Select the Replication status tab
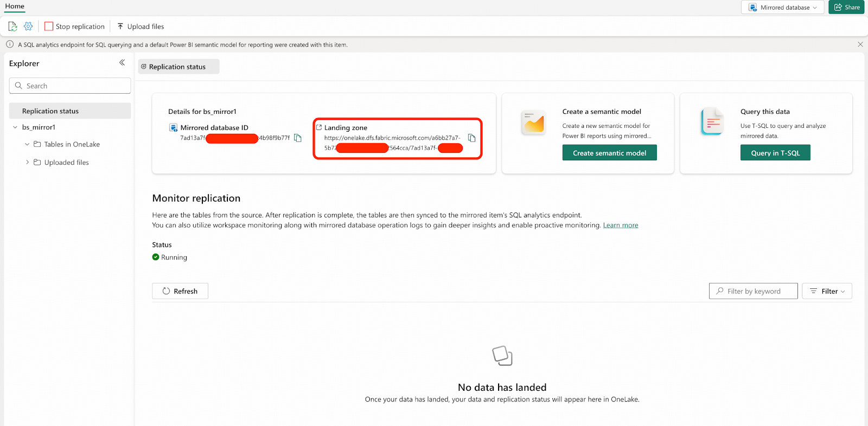Screen dimensions: 868x426 (x=178, y=67)
